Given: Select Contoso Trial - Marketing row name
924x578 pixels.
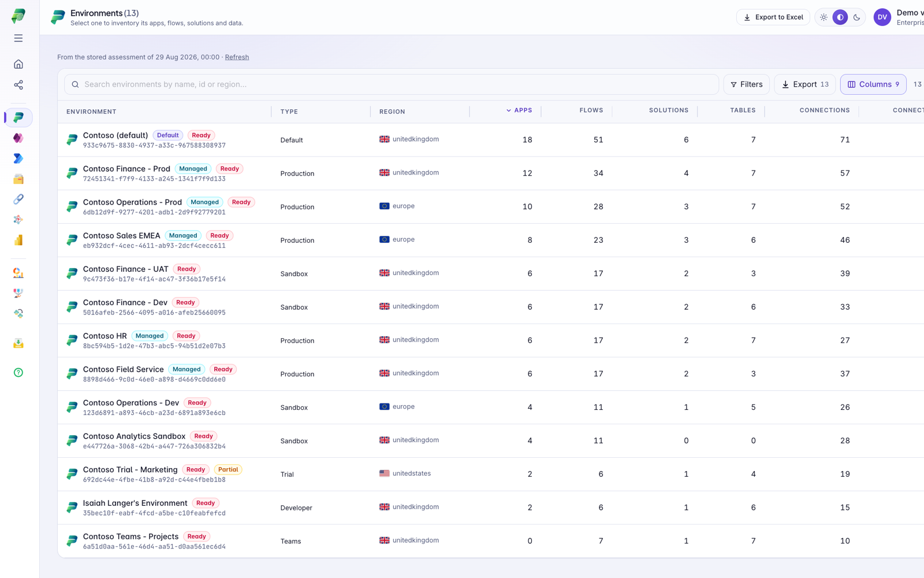Looking at the screenshot, I should click(131, 470).
